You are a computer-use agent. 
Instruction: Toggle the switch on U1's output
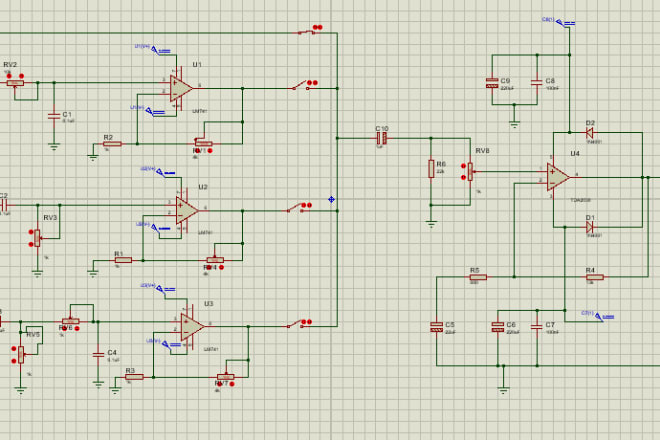301,86
